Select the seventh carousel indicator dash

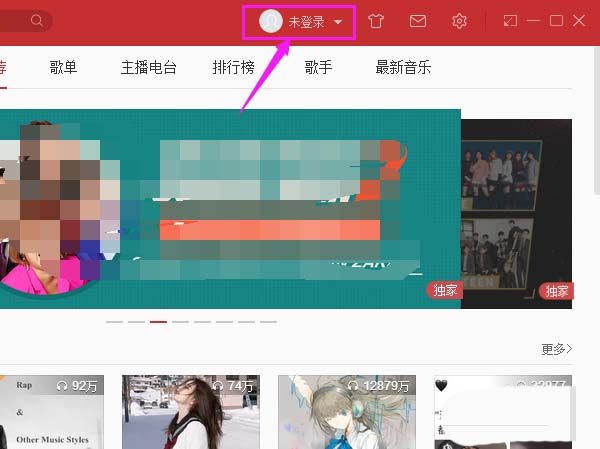pos(246,322)
